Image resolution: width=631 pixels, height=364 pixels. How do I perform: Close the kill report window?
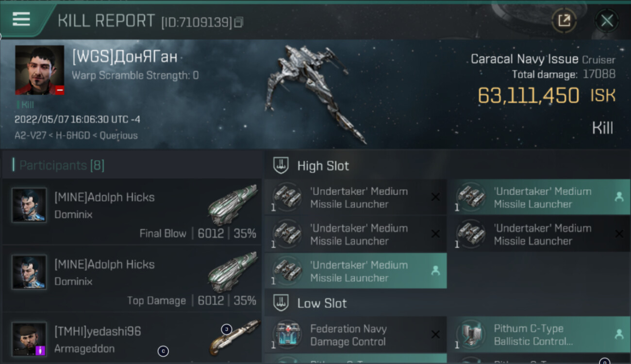[x=607, y=20]
